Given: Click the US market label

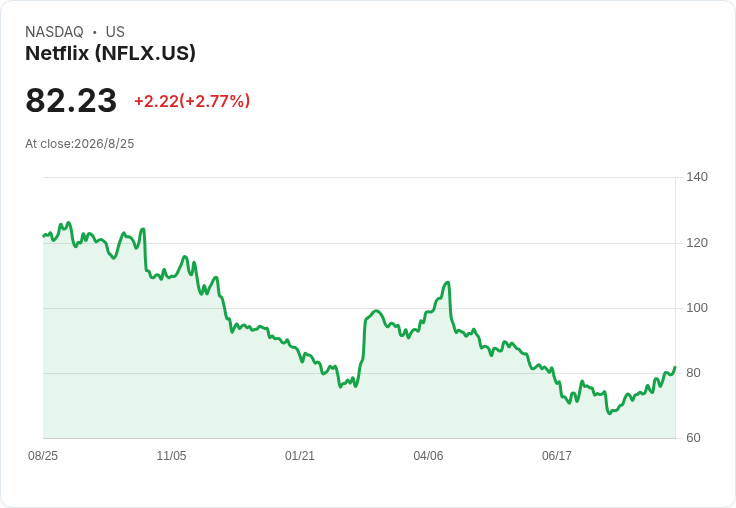Looking at the screenshot, I should point(115,32).
